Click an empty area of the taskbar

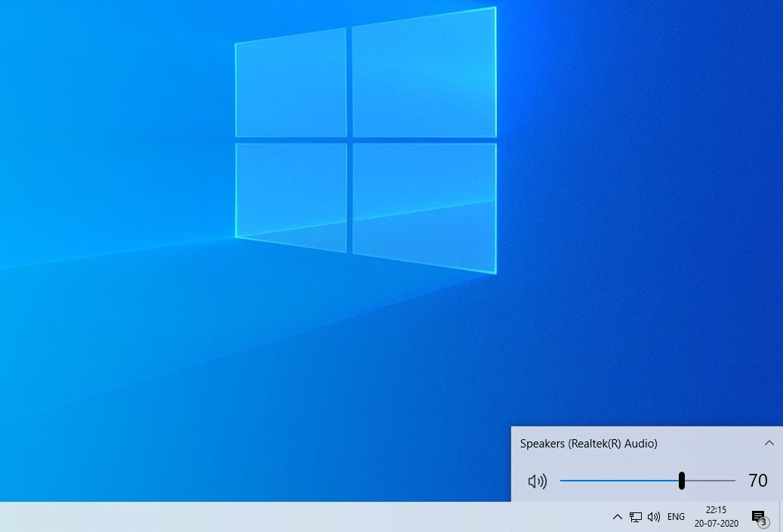302,517
